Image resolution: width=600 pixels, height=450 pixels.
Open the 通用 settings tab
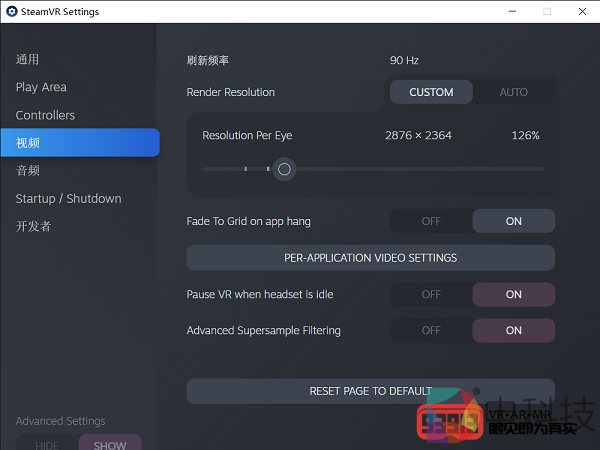point(28,60)
